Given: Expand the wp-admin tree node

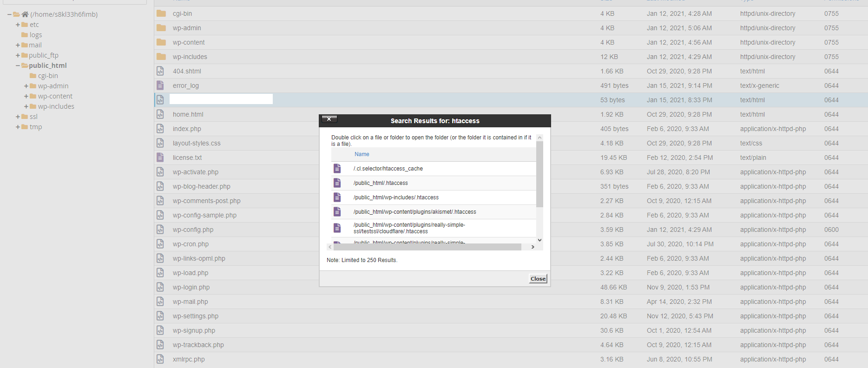Looking at the screenshot, I should [26, 86].
